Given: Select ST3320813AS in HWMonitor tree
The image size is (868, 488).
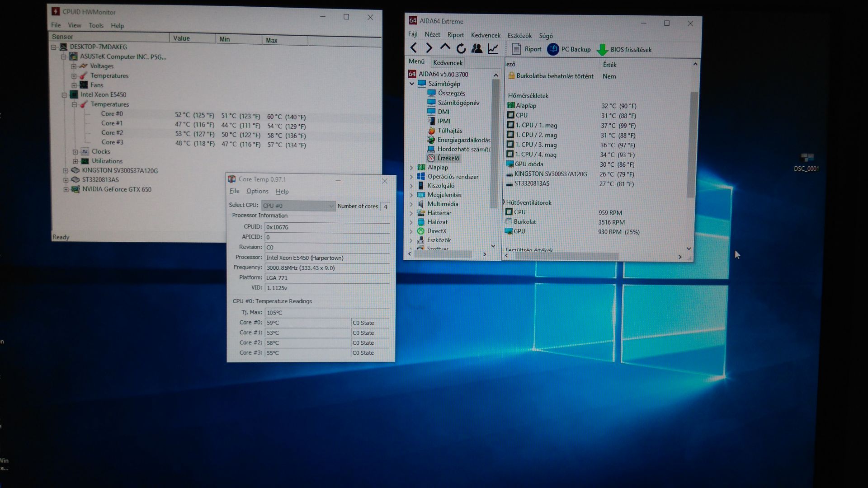Looking at the screenshot, I should coord(100,180).
